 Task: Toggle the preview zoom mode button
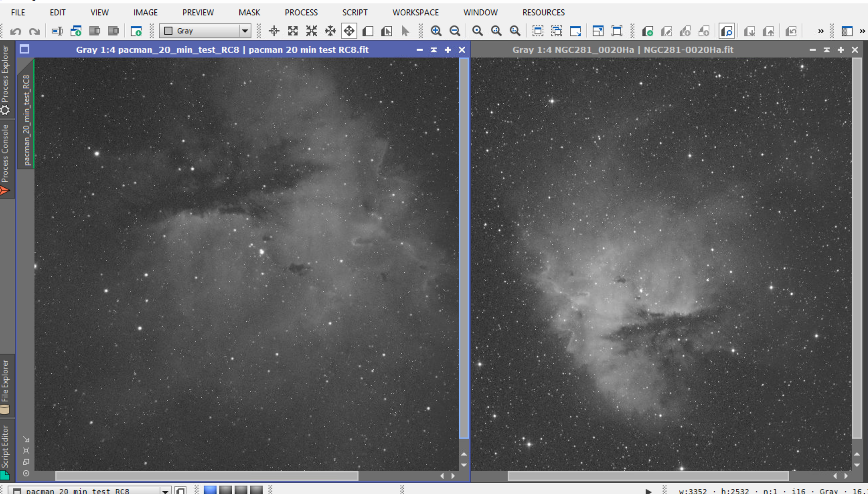pos(726,31)
